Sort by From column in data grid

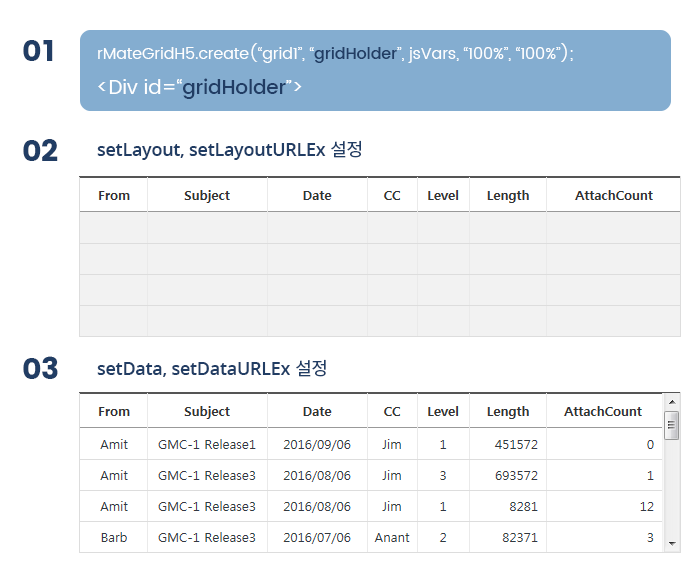pyautogui.click(x=114, y=411)
